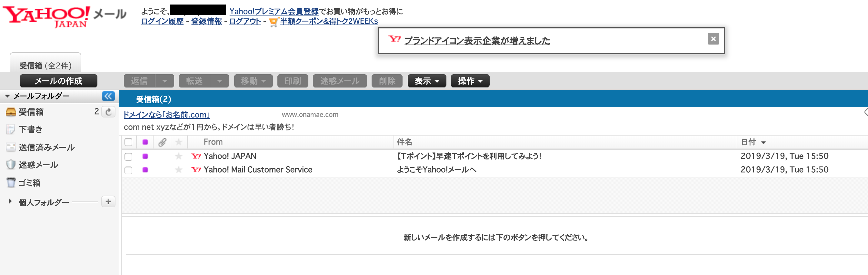Open email 【Tポイント】早速Tポイントを利用してみよう!

point(469,156)
